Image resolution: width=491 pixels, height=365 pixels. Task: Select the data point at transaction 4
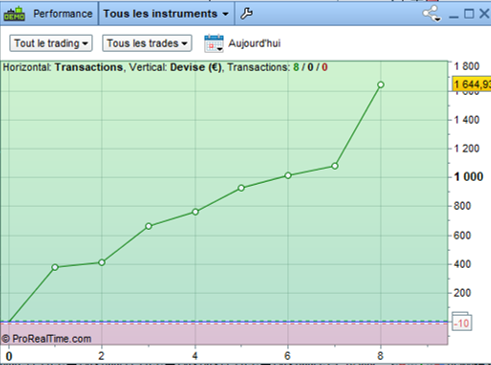coord(195,212)
